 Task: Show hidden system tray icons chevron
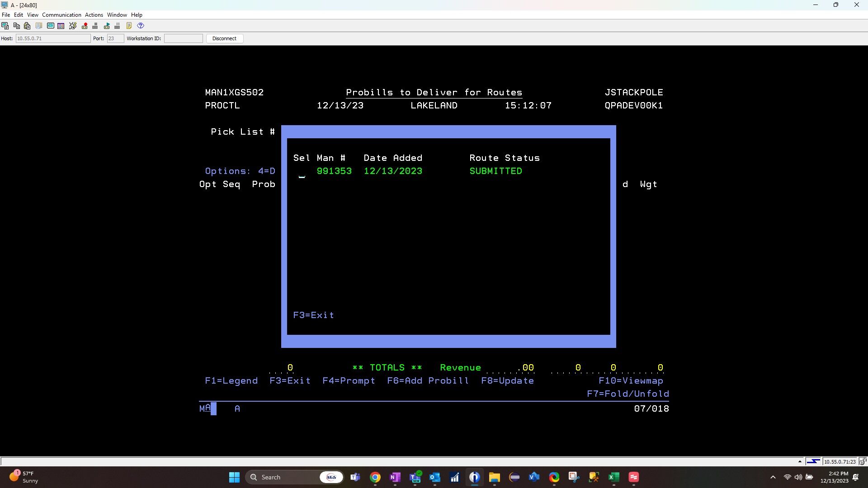click(773, 477)
